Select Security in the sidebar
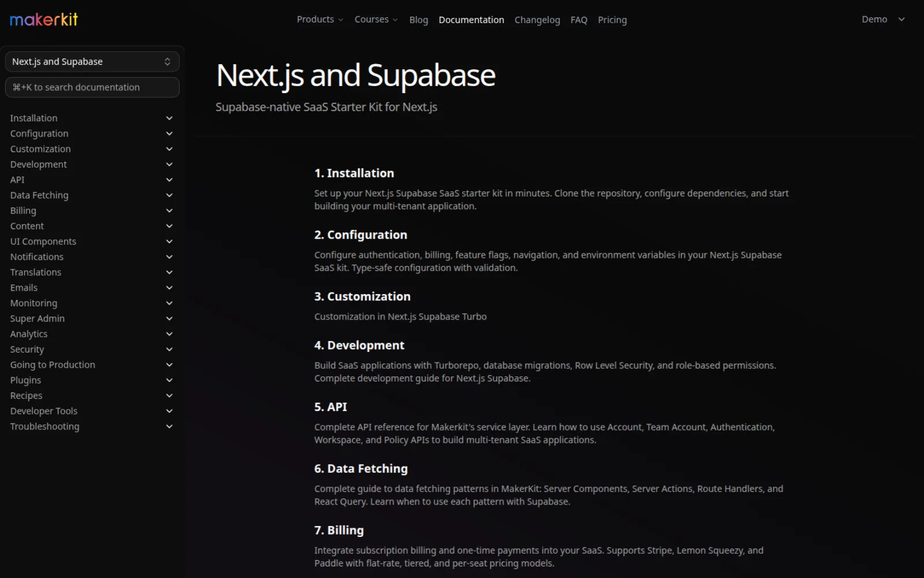The image size is (924, 578). point(27,349)
